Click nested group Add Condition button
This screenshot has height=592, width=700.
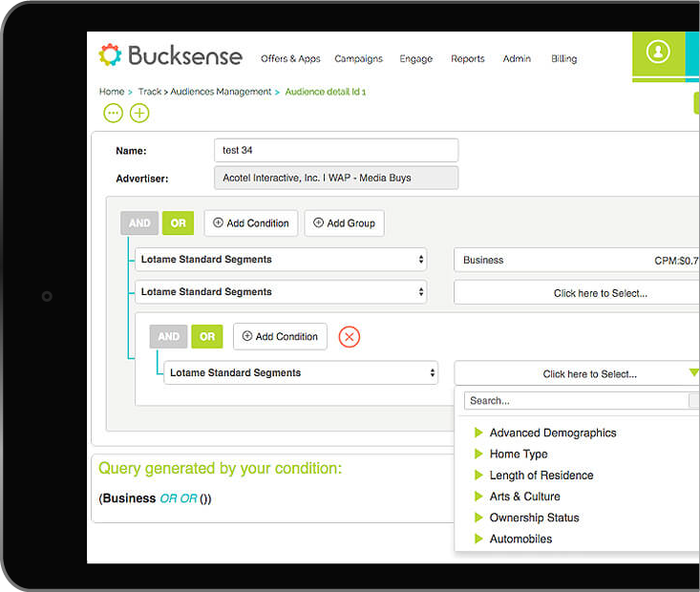click(x=280, y=337)
